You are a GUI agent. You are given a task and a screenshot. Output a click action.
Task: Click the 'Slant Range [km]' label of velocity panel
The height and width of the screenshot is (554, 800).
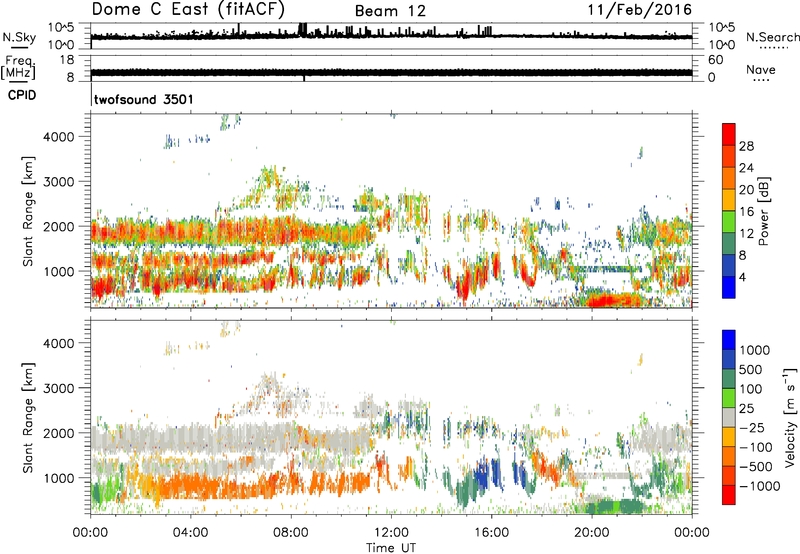coord(28,417)
